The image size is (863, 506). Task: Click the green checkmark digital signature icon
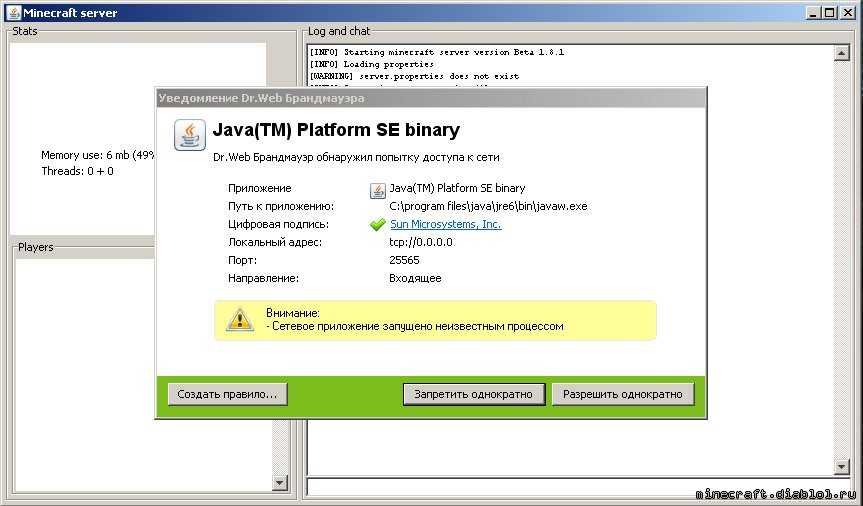[377, 225]
